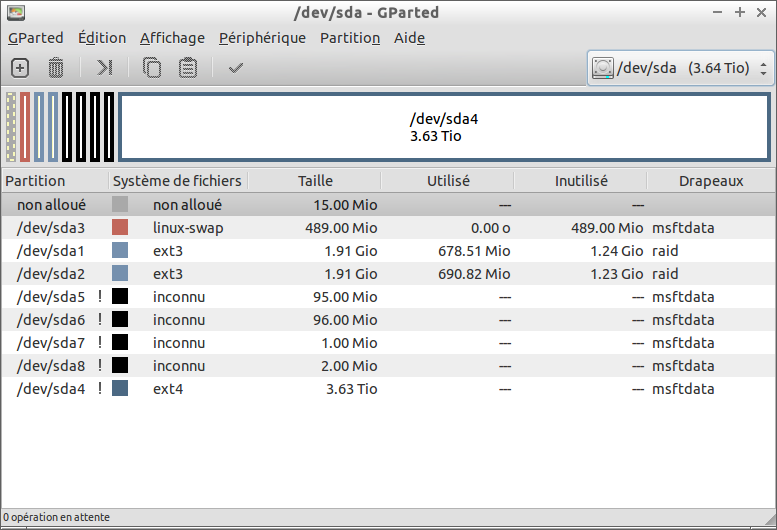Click warning exclamation mark for /dev/sda4

click(100, 388)
